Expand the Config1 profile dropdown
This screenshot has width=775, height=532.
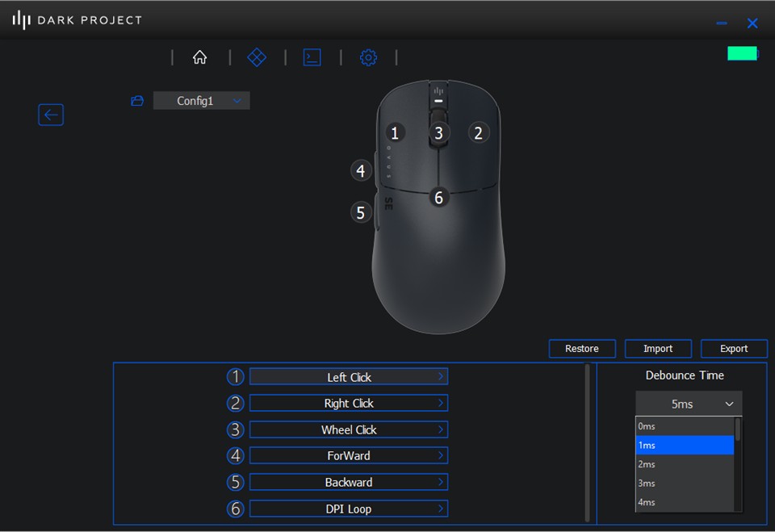point(202,101)
